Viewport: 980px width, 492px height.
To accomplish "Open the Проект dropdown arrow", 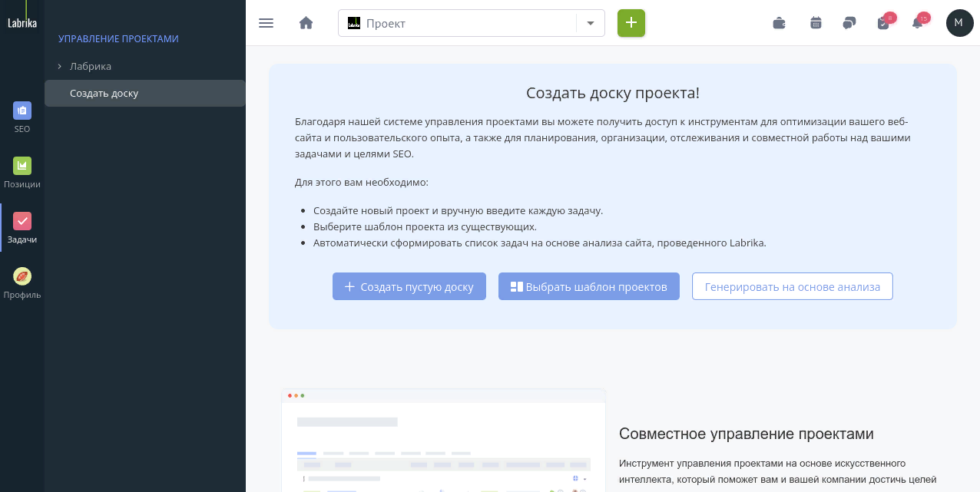I will 591,23.
